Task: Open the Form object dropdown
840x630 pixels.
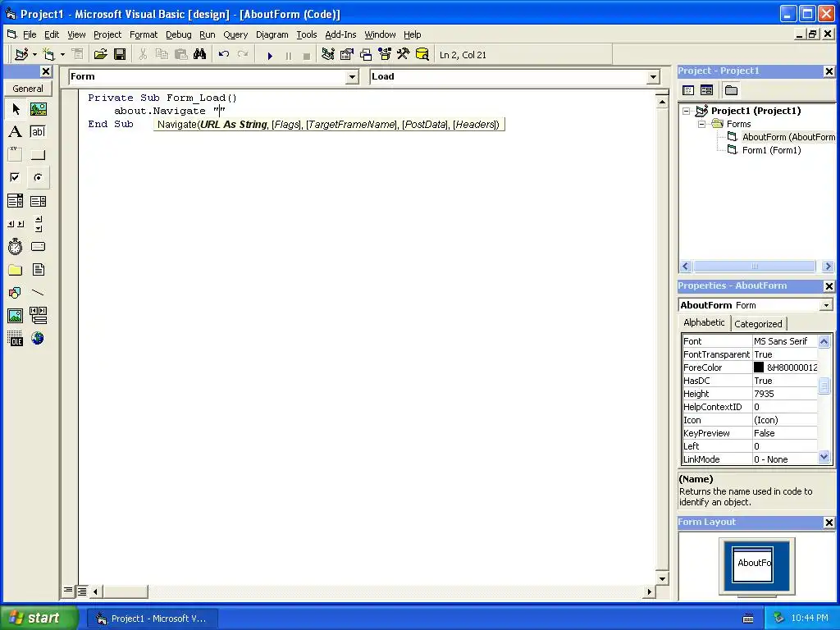Action: 352,77
